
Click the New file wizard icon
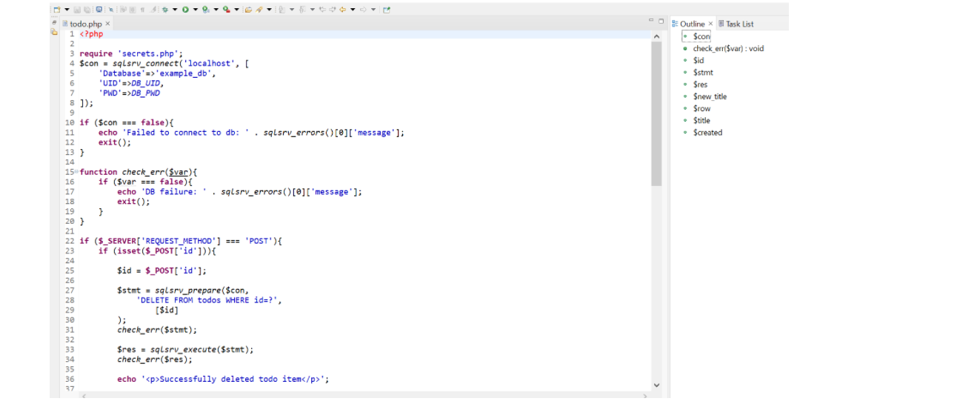tap(57, 10)
